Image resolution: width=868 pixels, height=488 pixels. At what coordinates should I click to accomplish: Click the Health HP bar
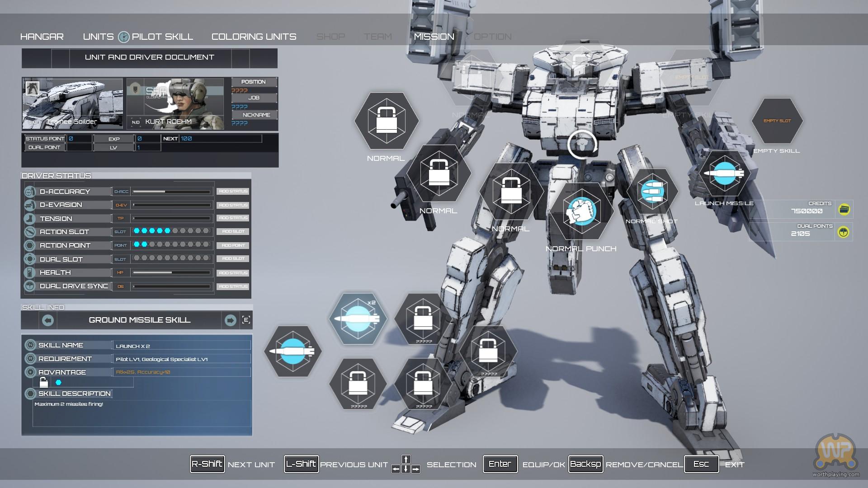[x=171, y=272]
